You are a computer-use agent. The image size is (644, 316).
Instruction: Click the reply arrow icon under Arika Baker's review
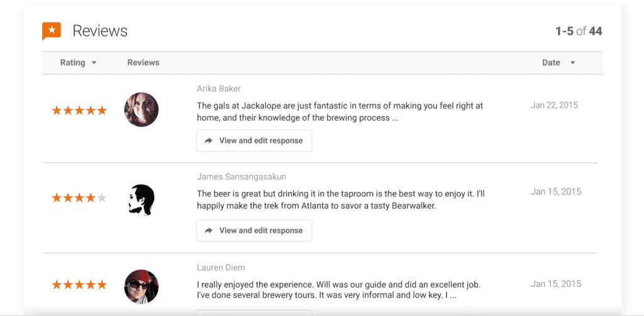(209, 140)
